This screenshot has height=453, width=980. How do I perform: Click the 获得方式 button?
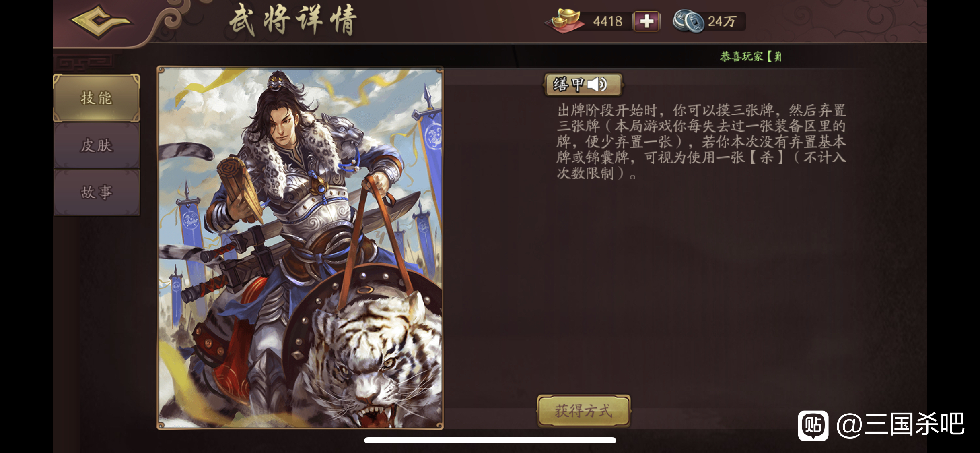coord(584,411)
